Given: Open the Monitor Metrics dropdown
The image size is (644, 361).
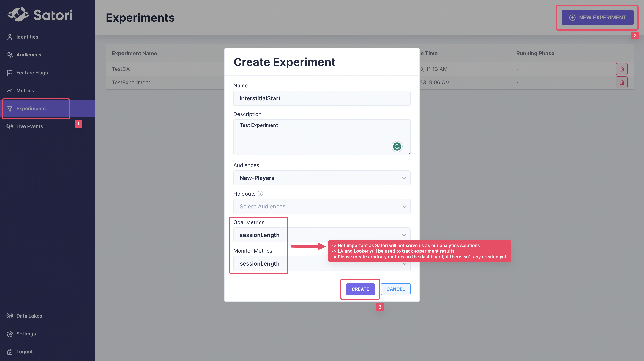Looking at the screenshot, I should (x=322, y=263).
